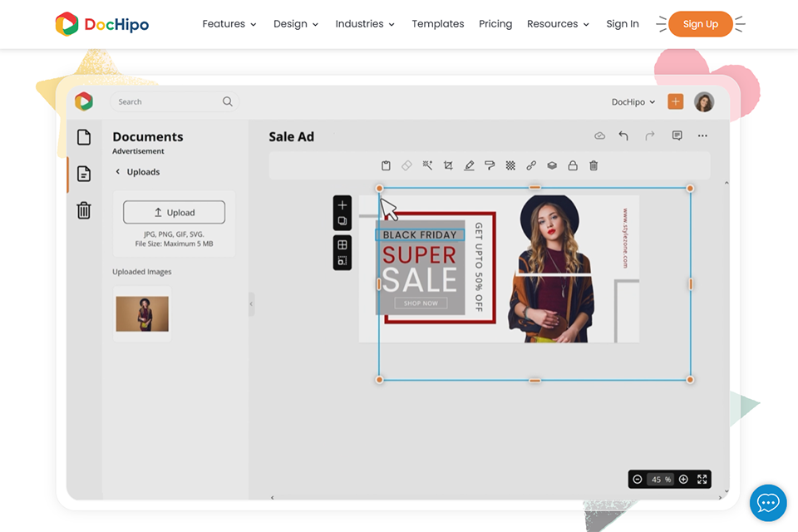This screenshot has width=798, height=532.
Task: Select the crop tool icon
Action: (x=448, y=165)
